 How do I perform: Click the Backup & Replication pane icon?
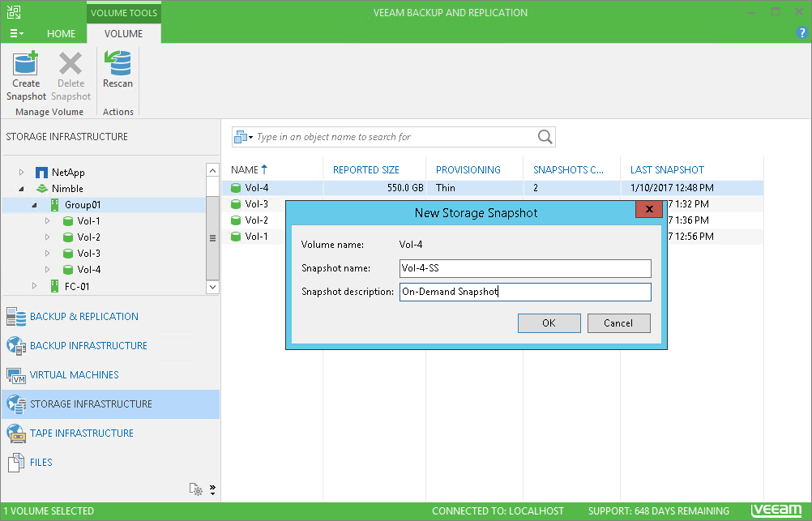[x=16, y=317]
